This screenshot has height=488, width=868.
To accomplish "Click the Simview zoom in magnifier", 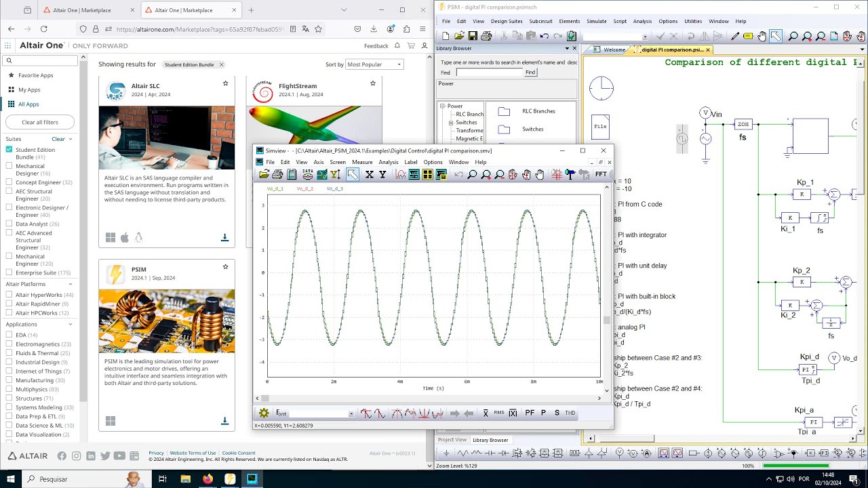I will tap(486, 175).
